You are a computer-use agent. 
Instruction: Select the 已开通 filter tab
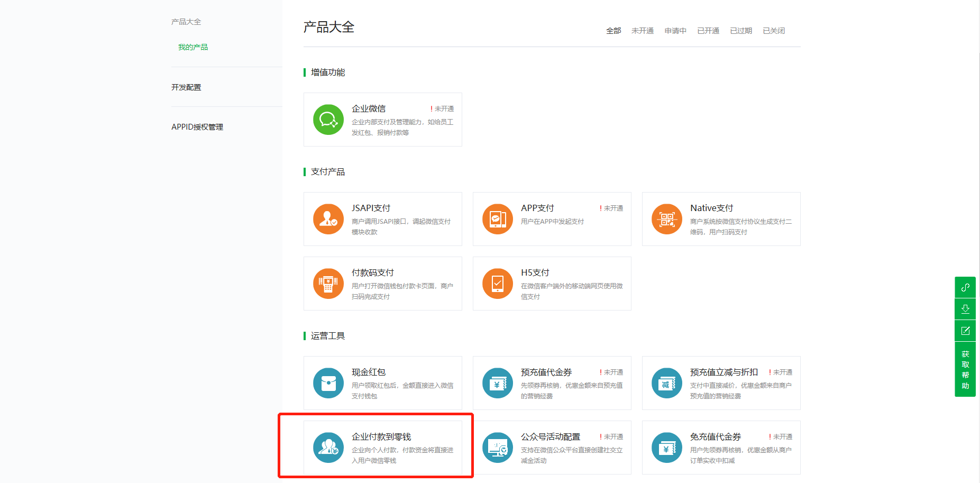(x=708, y=31)
